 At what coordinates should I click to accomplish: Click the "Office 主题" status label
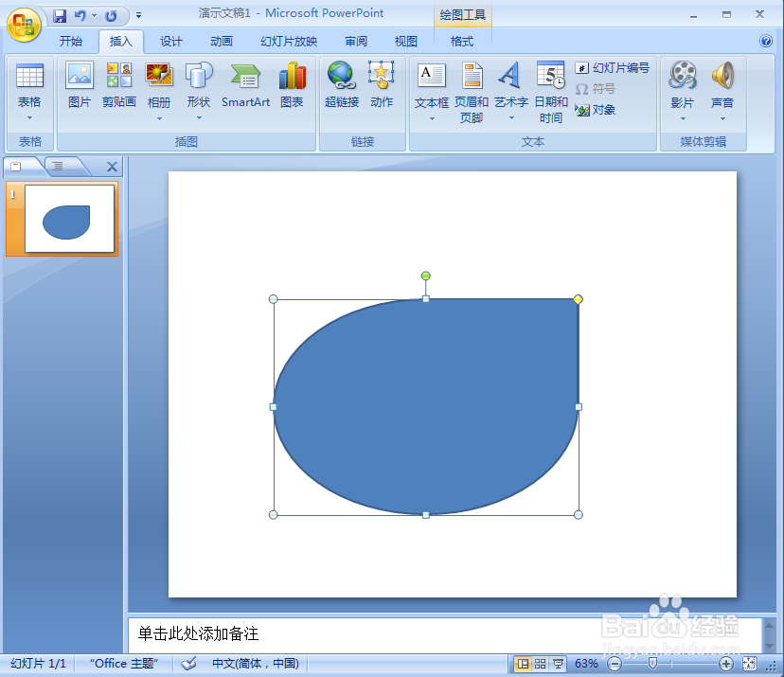tap(124, 664)
